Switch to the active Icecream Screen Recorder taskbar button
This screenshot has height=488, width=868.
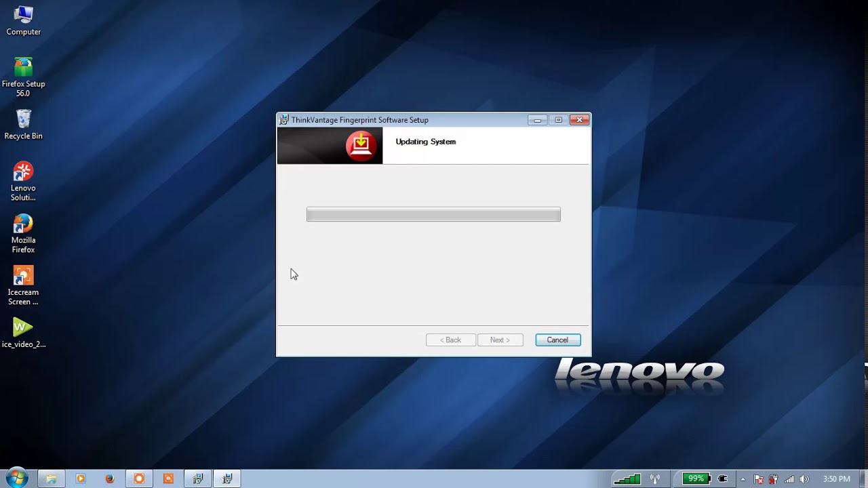pyautogui.click(x=139, y=479)
